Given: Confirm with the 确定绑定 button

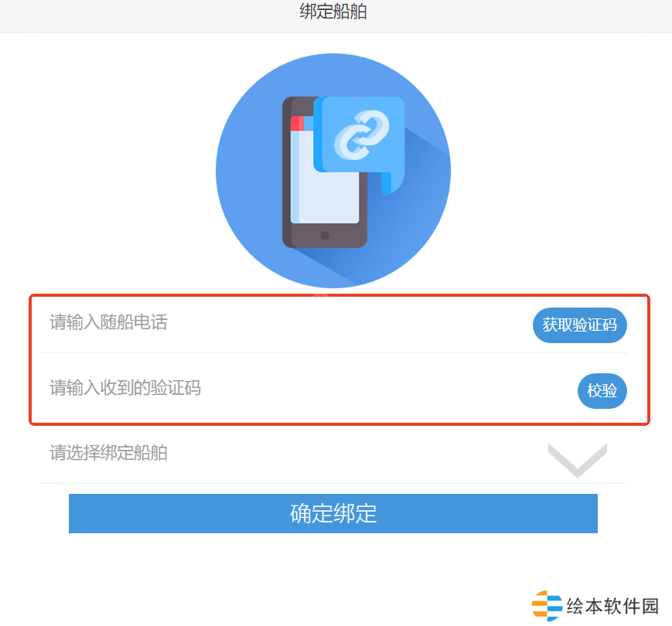Looking at the screenshot, I should coord(333,513).
